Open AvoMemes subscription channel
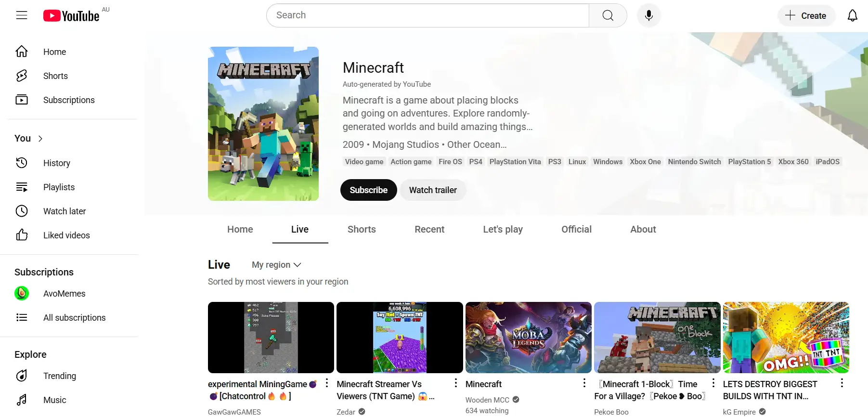 tap(72, 293)
